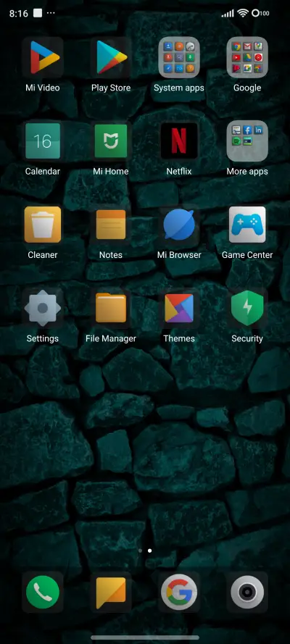Tap the battery 100 indicator
The height and width of the screenshot is (644, 290).
[x=260, y=14]
